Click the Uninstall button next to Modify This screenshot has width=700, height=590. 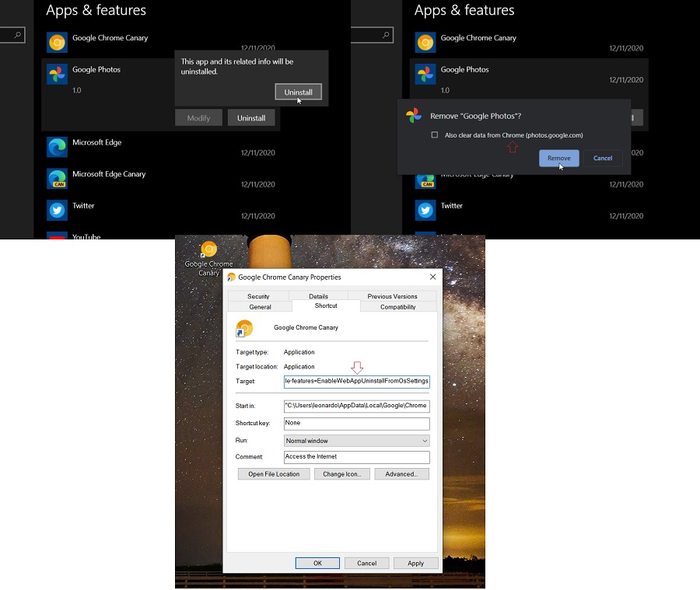[251, 118]
